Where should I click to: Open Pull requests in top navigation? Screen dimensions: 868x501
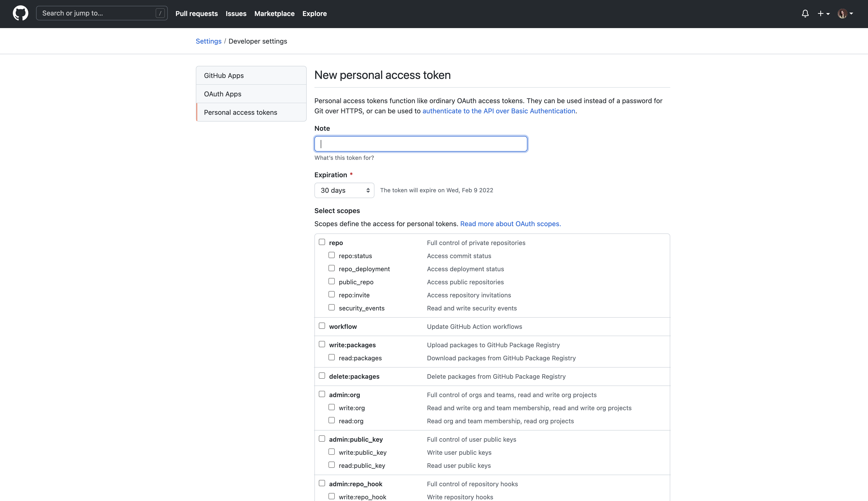point(196,13)
